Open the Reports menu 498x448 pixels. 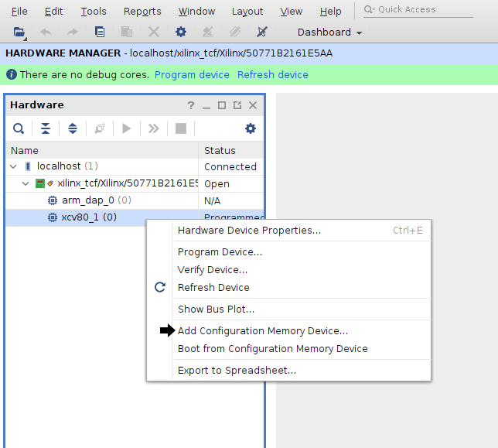point(142,12)
